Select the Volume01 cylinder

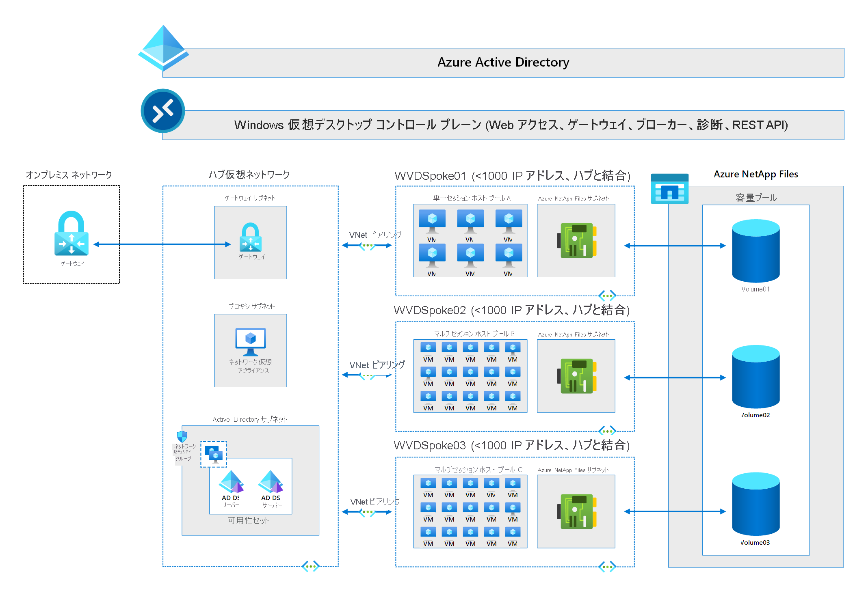756,251
